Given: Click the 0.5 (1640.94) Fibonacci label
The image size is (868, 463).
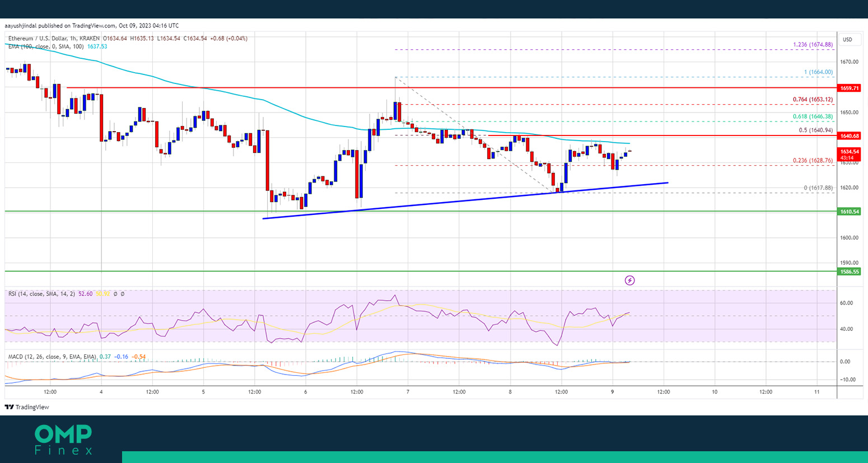Looking at the screenshot, I should 815,130.
